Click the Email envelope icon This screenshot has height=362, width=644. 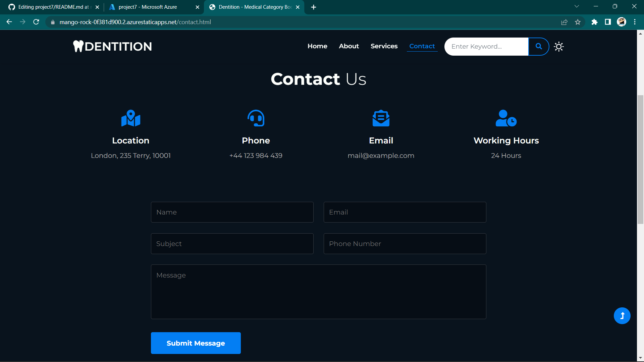pos(381,118)
